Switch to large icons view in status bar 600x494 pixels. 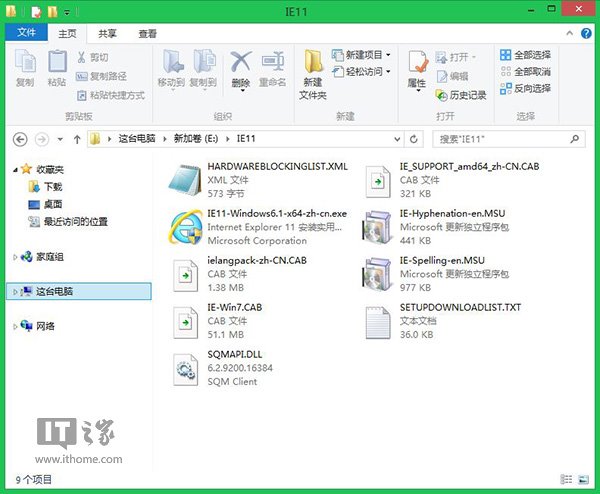point(587,481)
